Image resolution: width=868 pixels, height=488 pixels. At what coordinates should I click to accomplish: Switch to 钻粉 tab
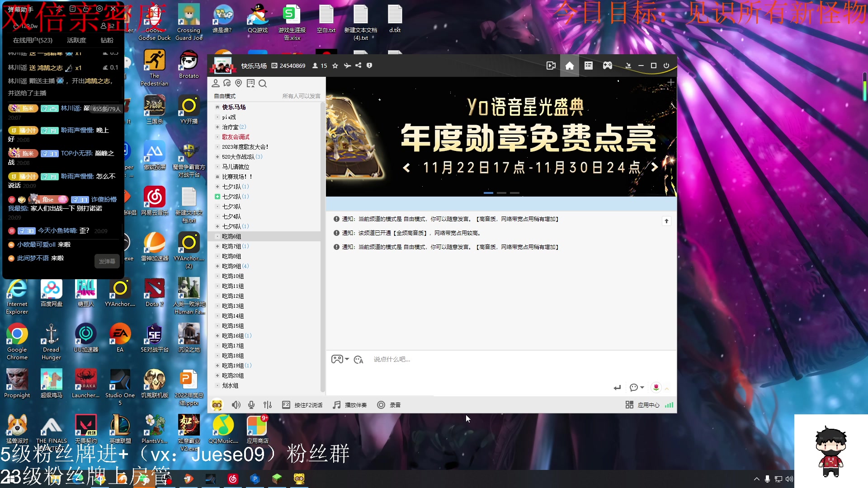(107, 40)
